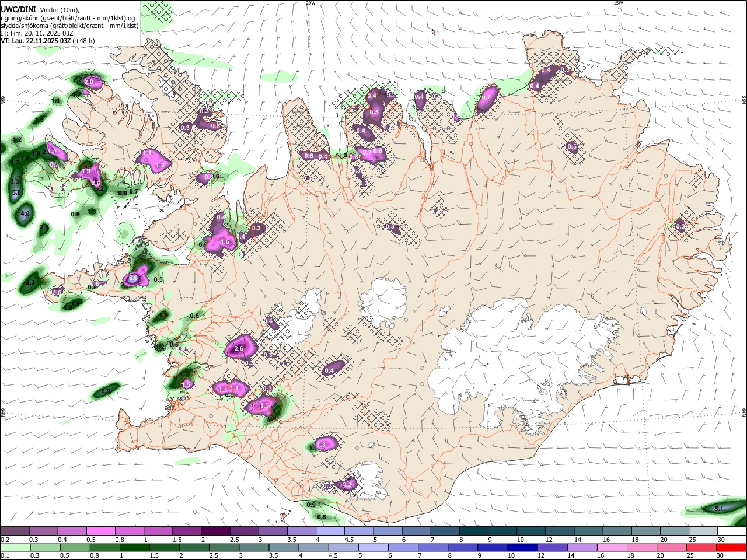Pick the dusky purple 0.2–0.3 snow scale swatch
Viewport: 747px width, 560px height.
[x=15, y=531]
